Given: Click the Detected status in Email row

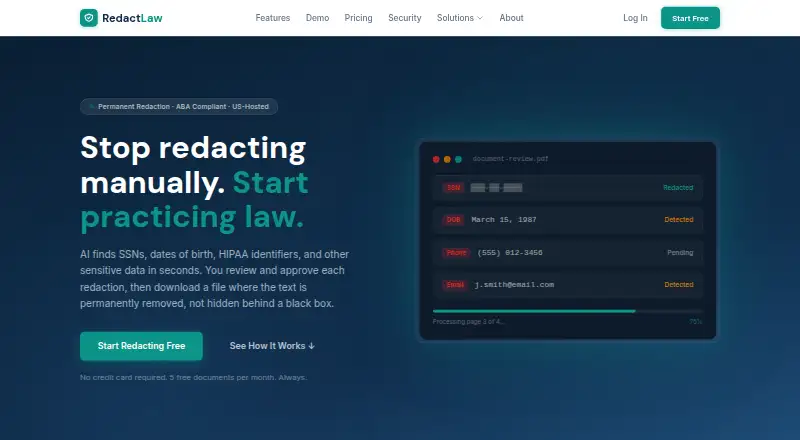Looking at the screenshot, I should [x=679, y=285].
